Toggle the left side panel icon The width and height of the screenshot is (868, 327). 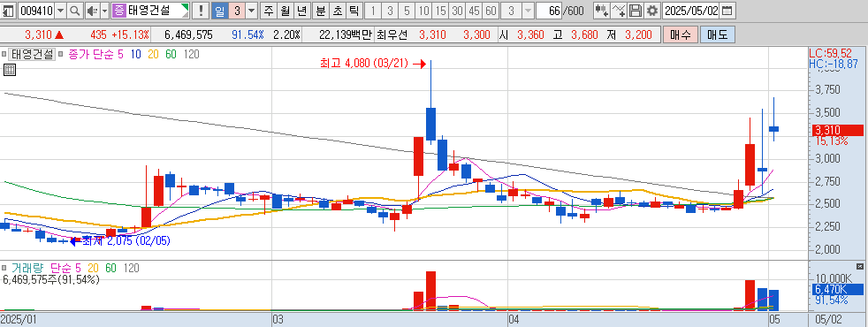pos(9,10)
